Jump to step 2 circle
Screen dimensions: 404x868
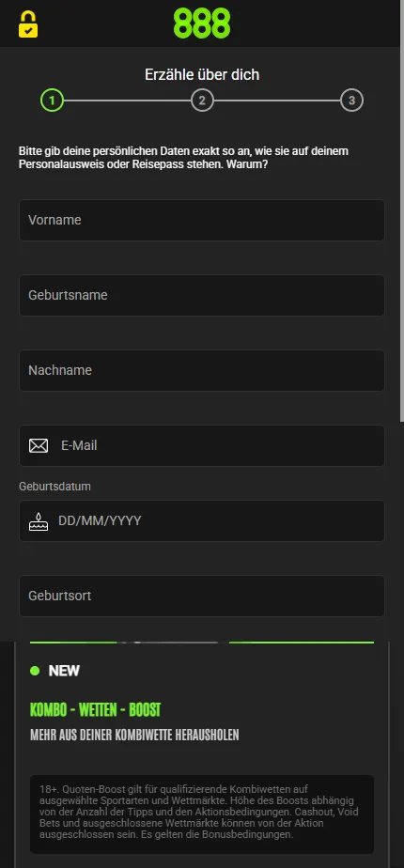(x=202, y=101)
